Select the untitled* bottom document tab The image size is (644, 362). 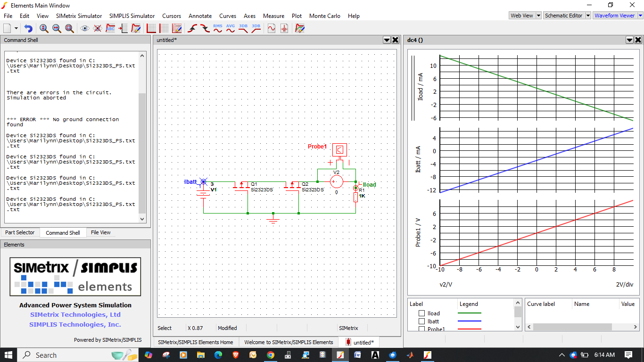point(359,342)
